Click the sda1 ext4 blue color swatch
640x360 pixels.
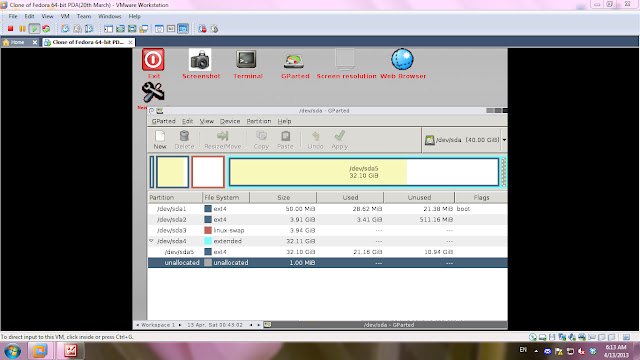pyautogui.click(x=208, y=209)
